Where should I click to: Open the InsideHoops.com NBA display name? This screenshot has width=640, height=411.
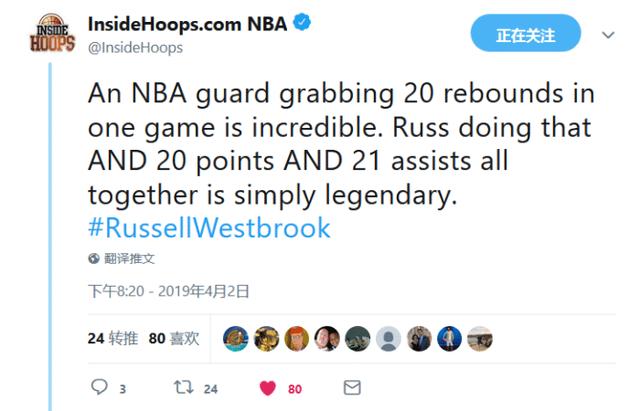(x=188, y=24)
